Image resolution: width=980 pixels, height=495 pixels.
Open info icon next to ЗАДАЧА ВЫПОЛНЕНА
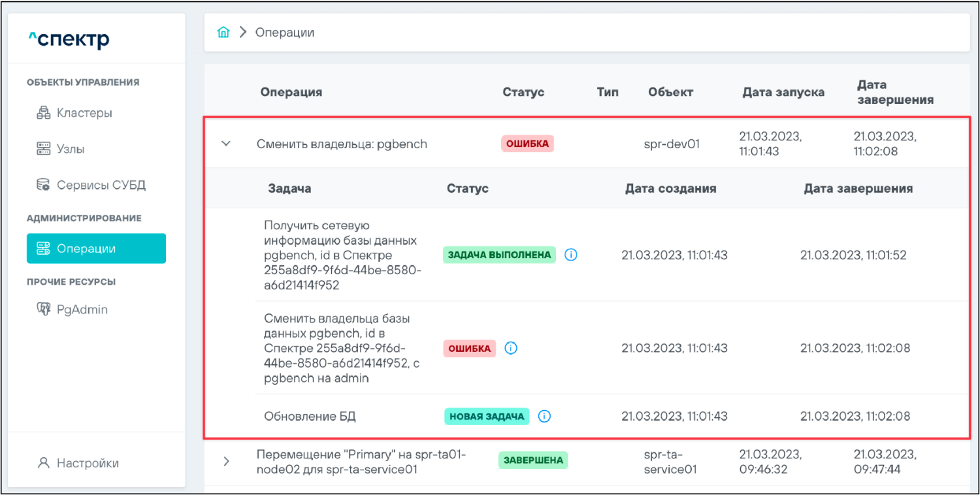pos(570,255)
